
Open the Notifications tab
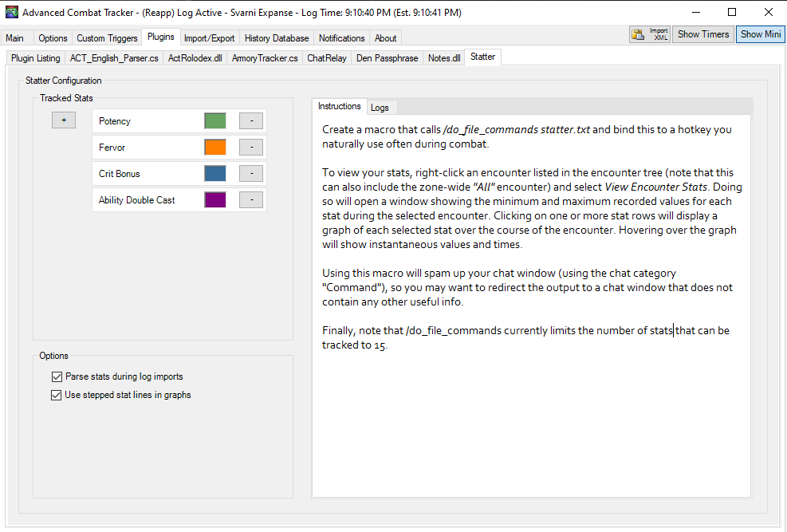[341, 37]
